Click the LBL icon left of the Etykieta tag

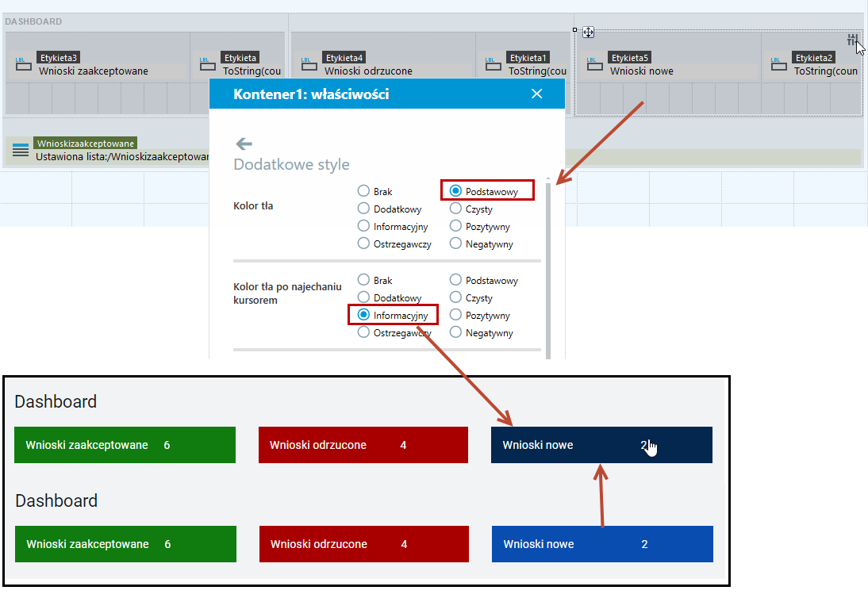coord(208,64)
